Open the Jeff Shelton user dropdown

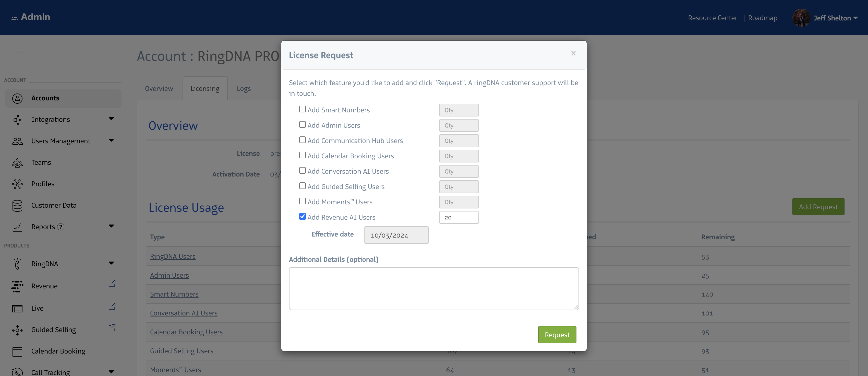[835, 18]
